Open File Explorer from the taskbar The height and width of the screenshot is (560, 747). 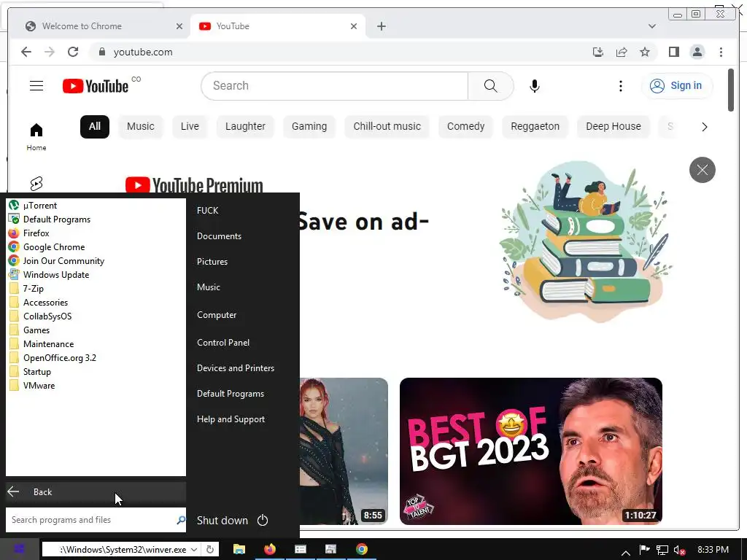[x=239, y=549]
